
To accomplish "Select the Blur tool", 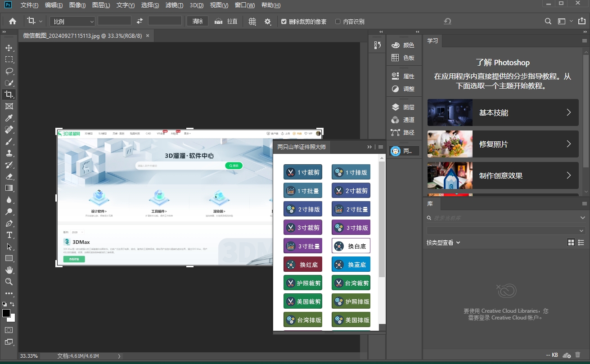I will (9, 200).
